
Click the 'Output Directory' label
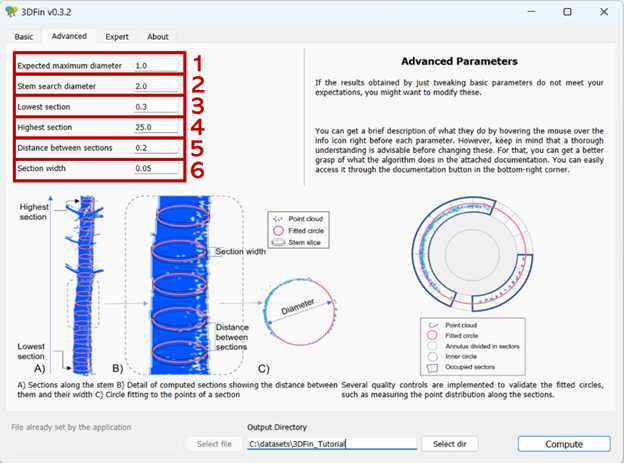(x=277, y=427)
